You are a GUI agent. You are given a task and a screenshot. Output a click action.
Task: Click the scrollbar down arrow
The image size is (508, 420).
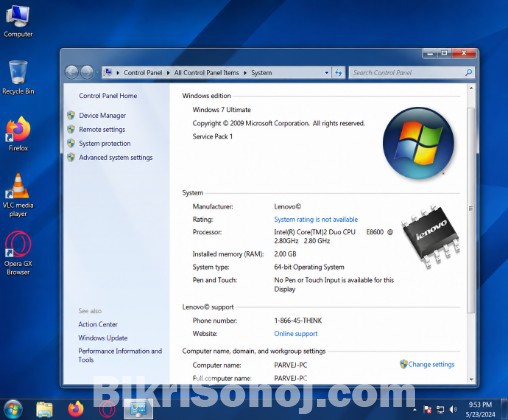471,379
